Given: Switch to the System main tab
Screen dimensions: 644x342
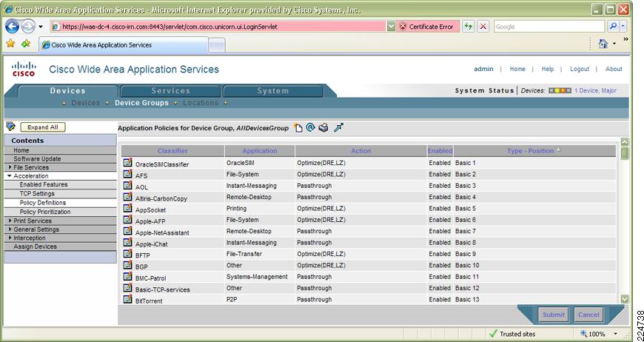Looking at the screenshot, I should point(272,91).
